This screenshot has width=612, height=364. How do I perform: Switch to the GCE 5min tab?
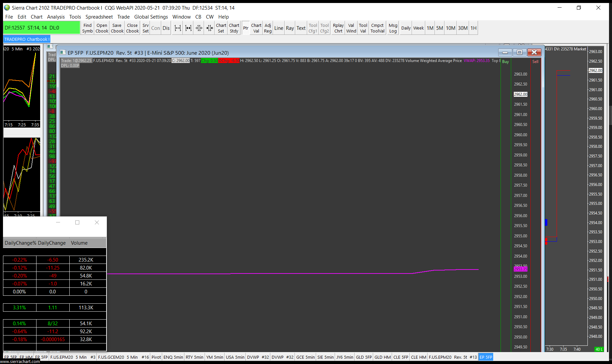pos(306,357)
